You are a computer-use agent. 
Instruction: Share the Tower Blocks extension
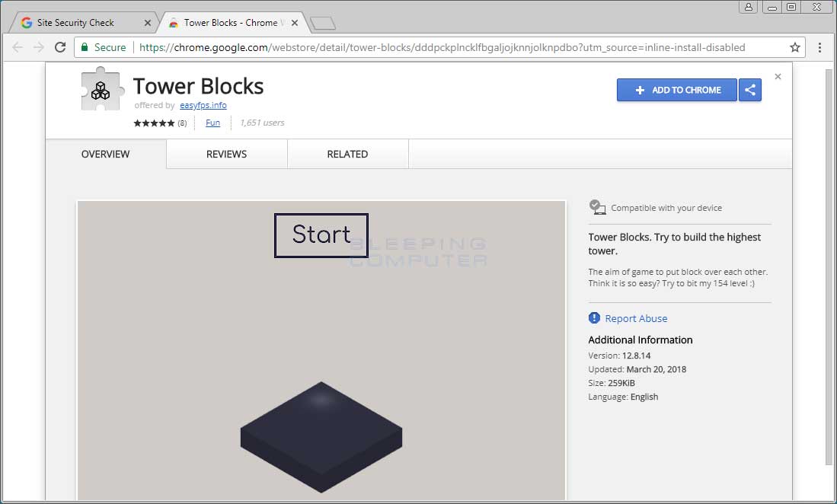click(750, 90)
